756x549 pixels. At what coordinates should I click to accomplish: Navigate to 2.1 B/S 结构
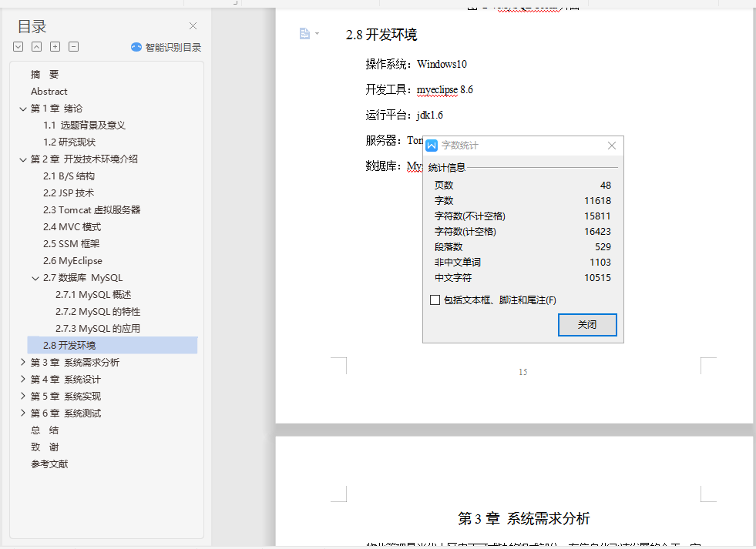coord(69,176)
